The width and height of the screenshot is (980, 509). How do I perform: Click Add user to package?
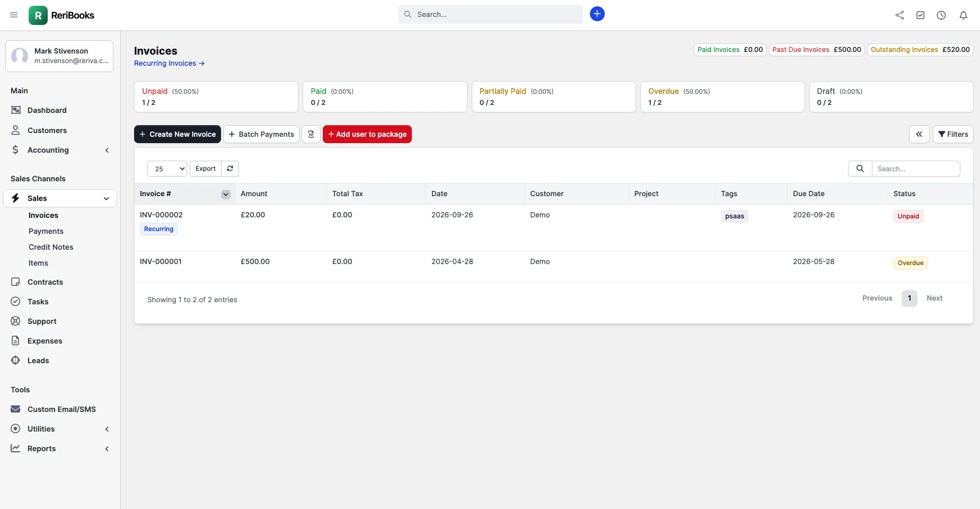[x=367, y=134]
